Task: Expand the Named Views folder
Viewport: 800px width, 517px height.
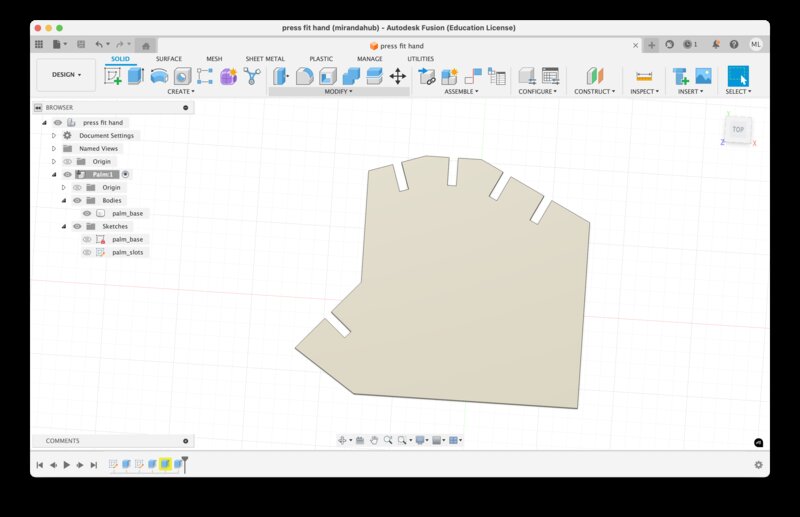Action: click(x=54, y=148)
